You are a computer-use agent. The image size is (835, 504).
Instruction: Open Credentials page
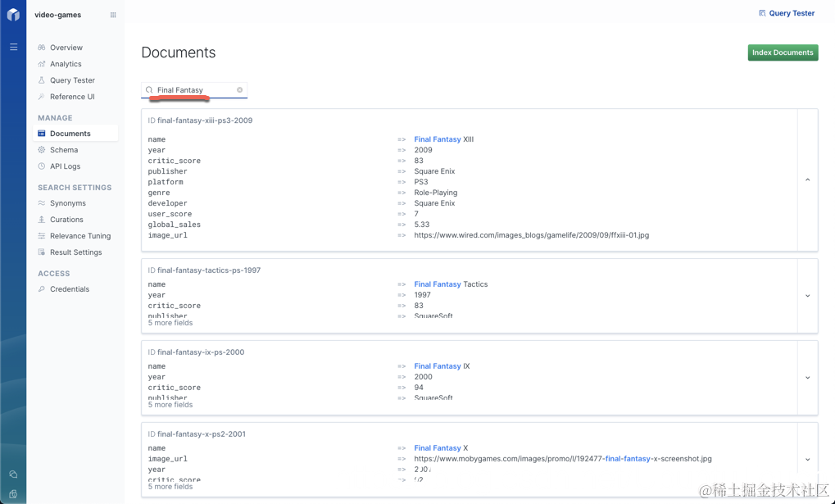tap(70, 289)
